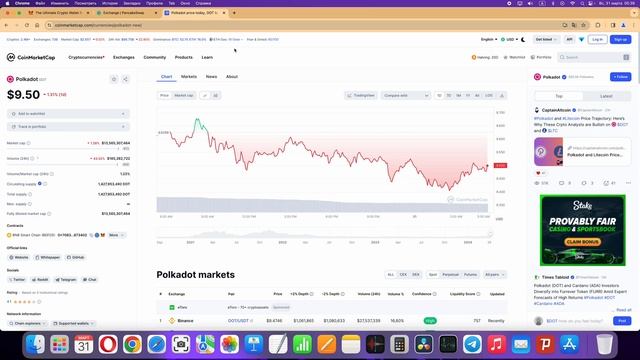Screen dimensions: 640x360
Task: Like the CaptainAltcoin post heart icon
Action: [538, 173]
